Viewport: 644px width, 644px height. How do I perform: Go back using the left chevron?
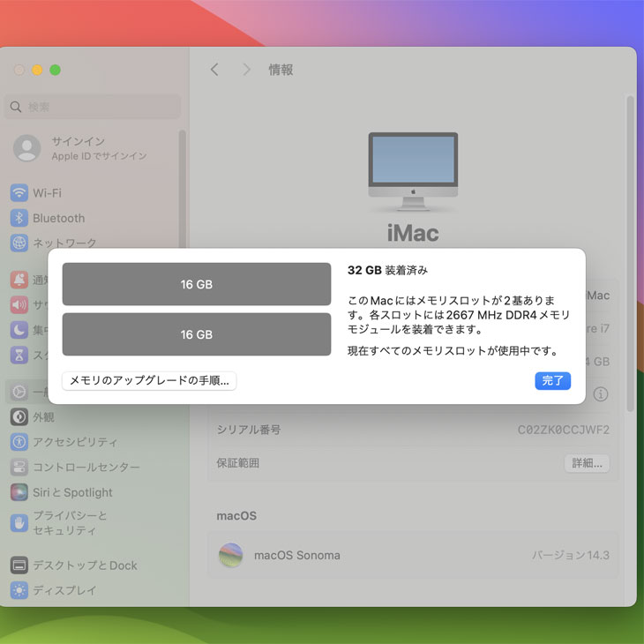(214, 70)
